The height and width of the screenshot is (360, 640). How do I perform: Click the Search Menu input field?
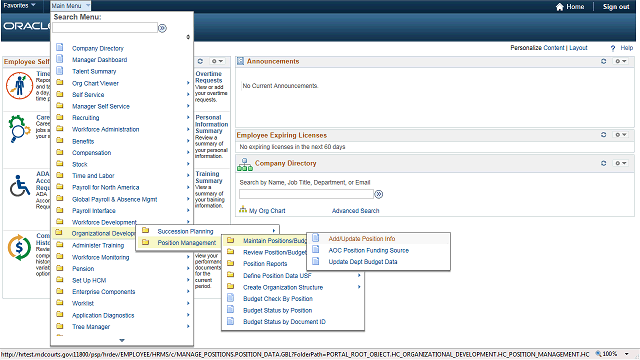click(105, 28)
